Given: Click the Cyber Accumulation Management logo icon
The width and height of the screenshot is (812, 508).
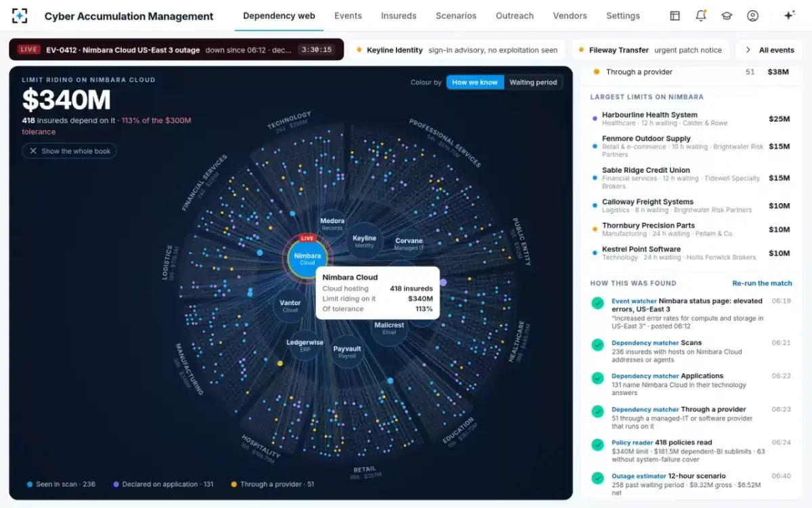Looking at the screenshot, I should pos(20,16).
